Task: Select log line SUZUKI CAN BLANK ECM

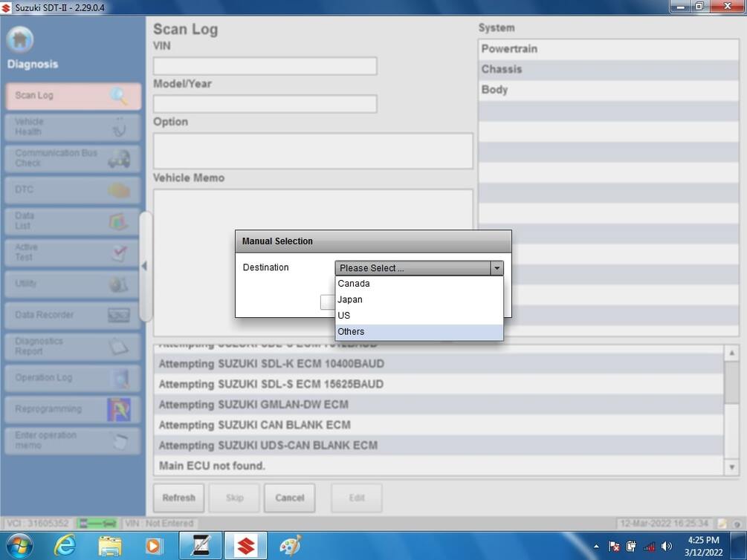Action: [x=439, y=426]
